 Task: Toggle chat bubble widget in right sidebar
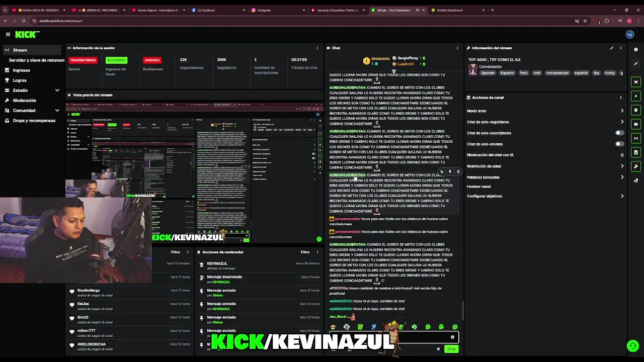tap(636, 124)
